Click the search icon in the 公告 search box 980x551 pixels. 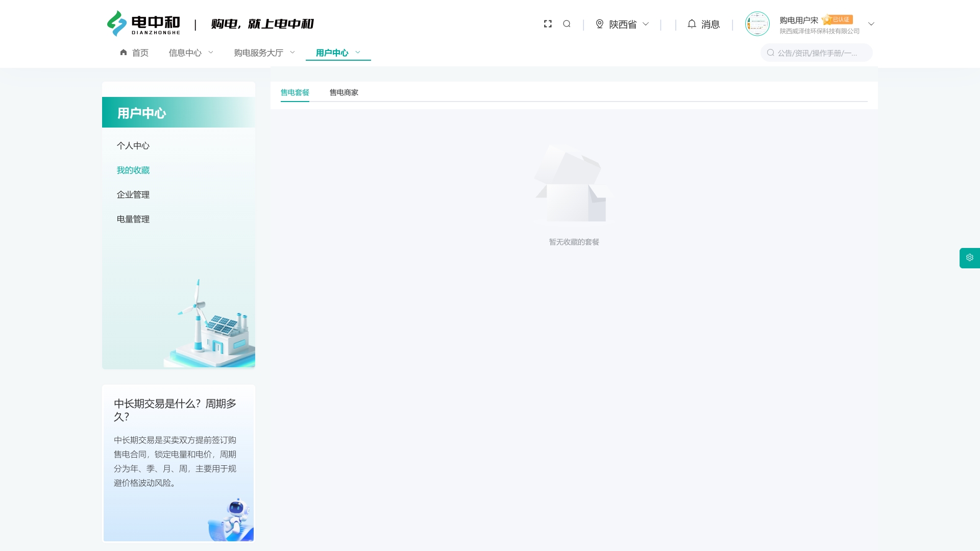click(x=771, y=53)
